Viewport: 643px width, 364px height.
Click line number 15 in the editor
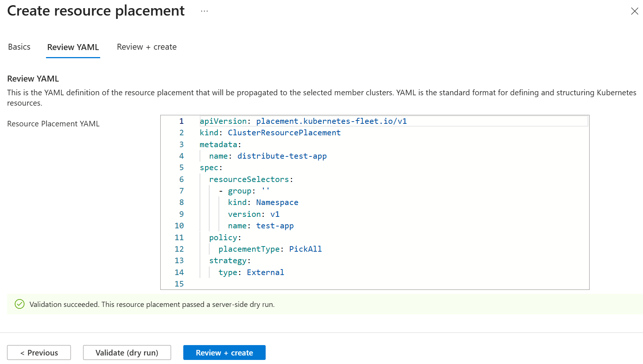pos(179,284)
